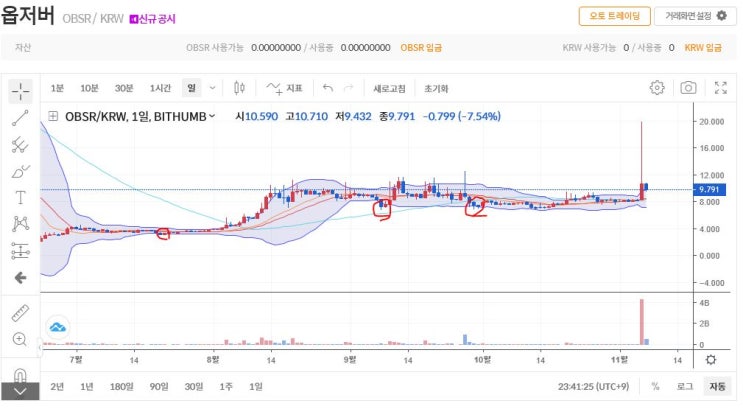743x409 pixels.
Task: Enter fullscreen chart mode
Action: [x=721, y=88]
